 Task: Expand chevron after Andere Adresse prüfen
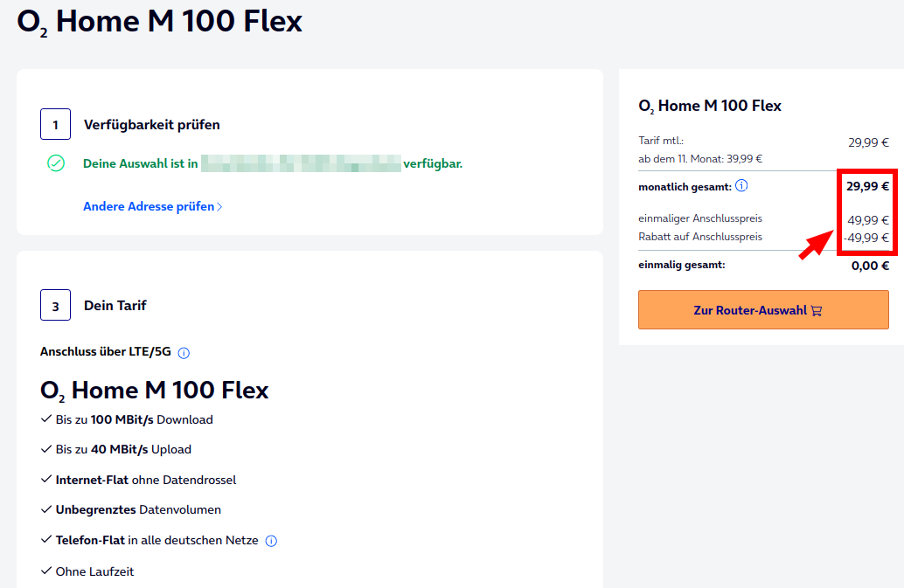[x=219, y=207]
